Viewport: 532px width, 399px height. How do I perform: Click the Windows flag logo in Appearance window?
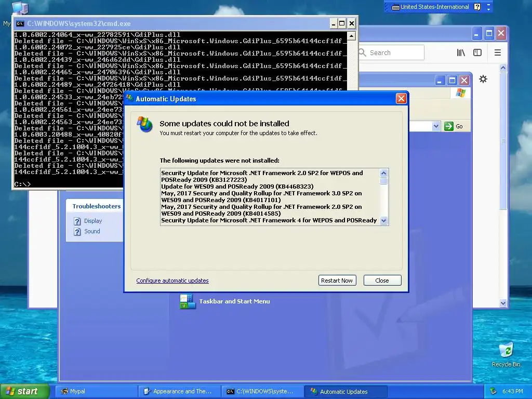[461, 92]
